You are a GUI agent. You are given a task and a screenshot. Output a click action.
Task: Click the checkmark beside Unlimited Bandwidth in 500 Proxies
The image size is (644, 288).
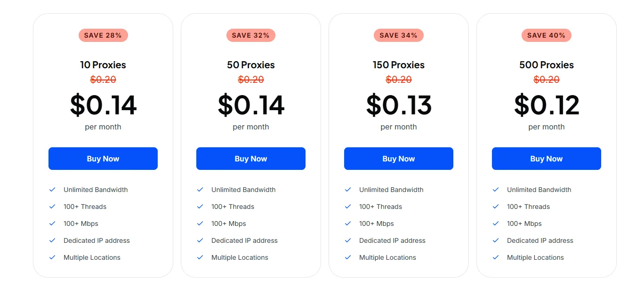496,190
